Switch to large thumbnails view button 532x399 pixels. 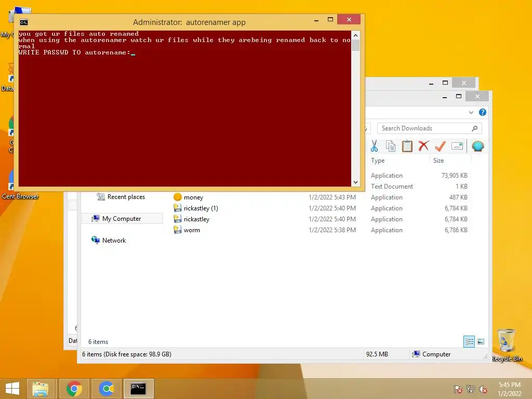click(481, 341)
